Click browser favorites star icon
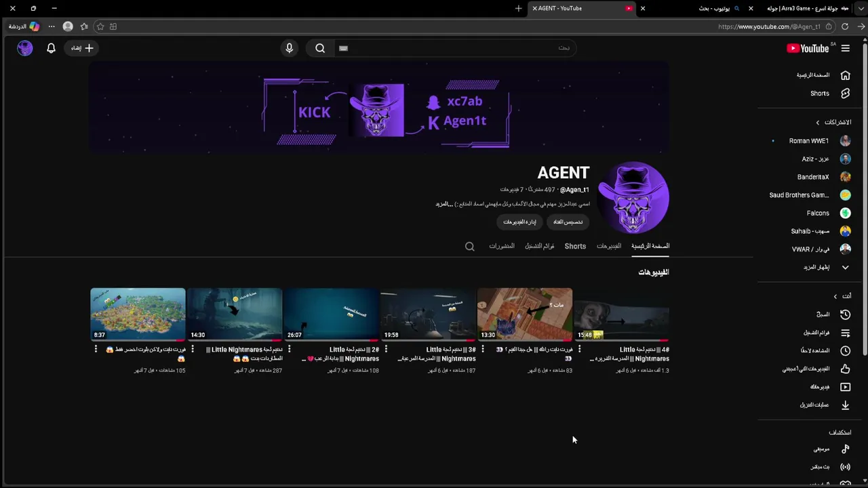Screen dimensions: 868x488 point(100,26)
